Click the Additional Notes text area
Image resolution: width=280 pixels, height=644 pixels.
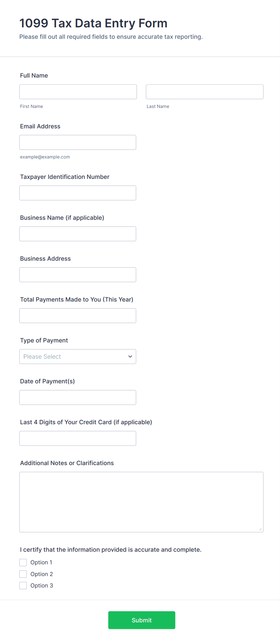(x=141, y=502)
